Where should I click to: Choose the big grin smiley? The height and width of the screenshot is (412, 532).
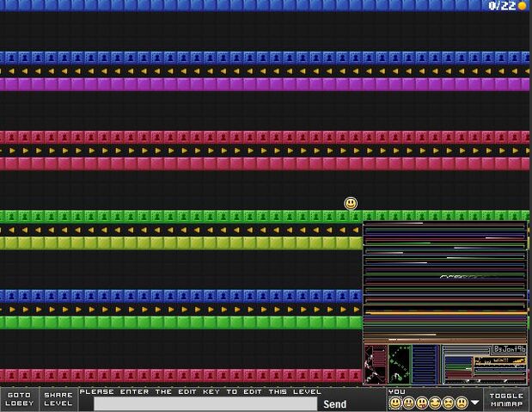pyautogui.click(x=408, y=403)
